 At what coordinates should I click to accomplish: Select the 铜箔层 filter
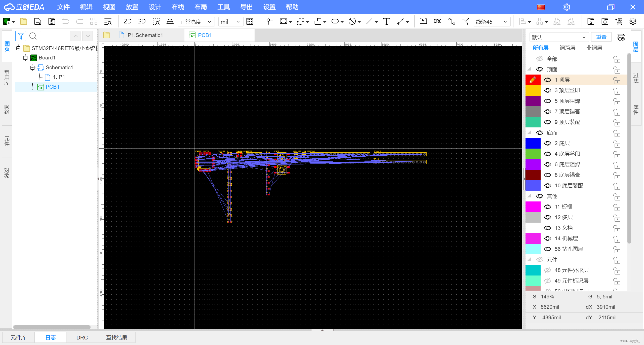567,48
